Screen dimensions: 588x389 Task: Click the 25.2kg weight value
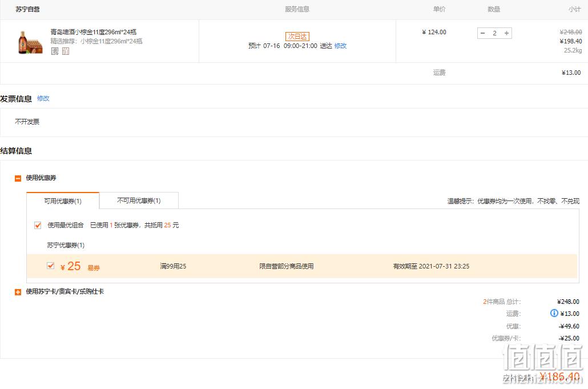click(573, 50)
